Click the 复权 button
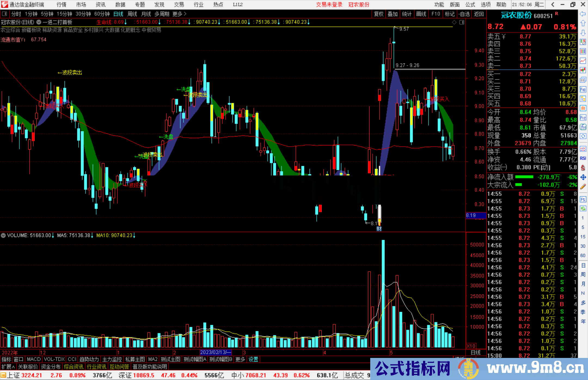Image resolution: width=588 pixels, height=380 pixels. tap(379, 14)
